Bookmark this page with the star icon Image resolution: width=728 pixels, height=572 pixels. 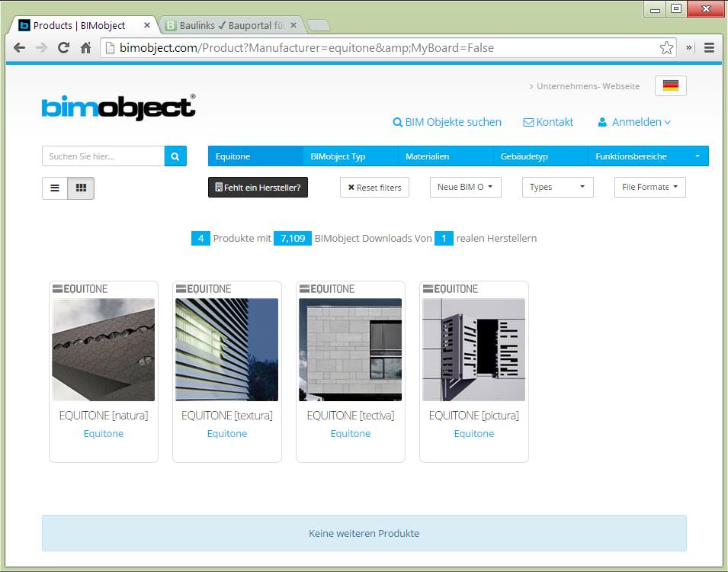point(666,47)
